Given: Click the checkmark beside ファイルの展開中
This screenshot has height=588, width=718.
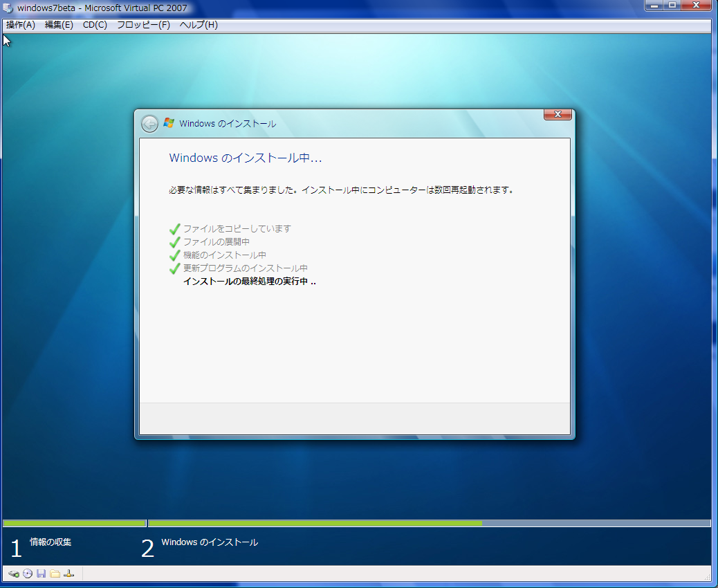Looking at the screenshot, I should [x=174, y=242].
